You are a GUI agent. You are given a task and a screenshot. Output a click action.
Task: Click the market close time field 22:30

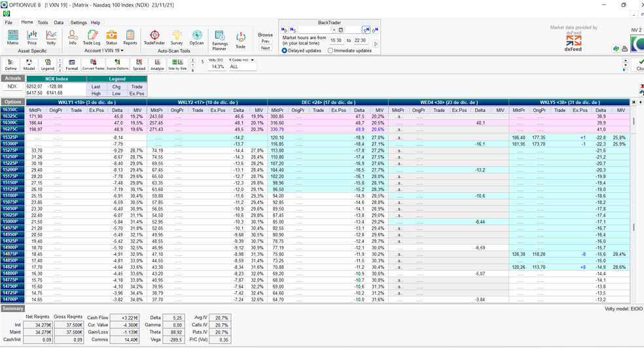(x=360, y=40)
